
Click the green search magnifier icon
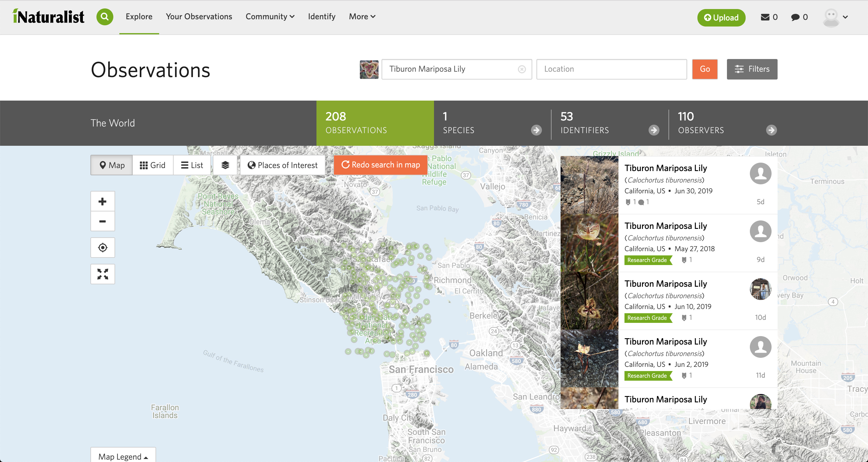pyautogui.click(x=105, y=17)
